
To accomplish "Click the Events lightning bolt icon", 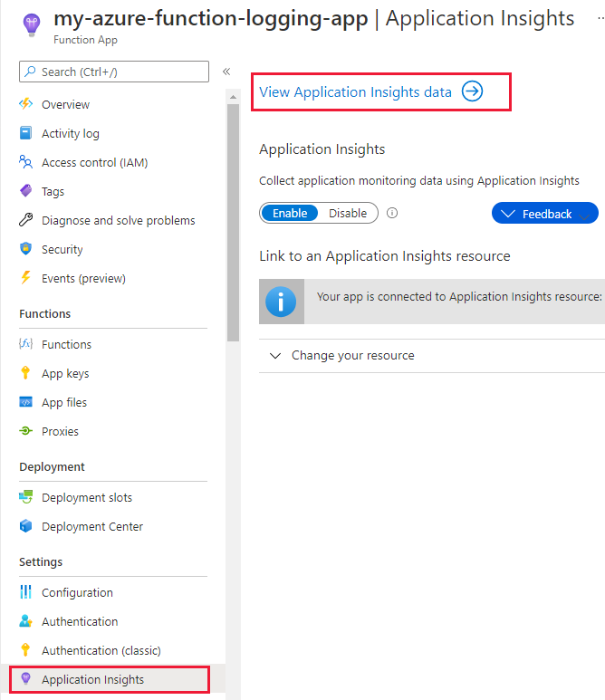I will (x=26, y=278).
